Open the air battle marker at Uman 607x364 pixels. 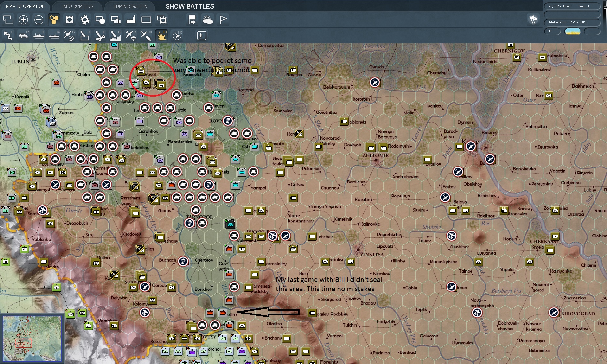point(452,287)
